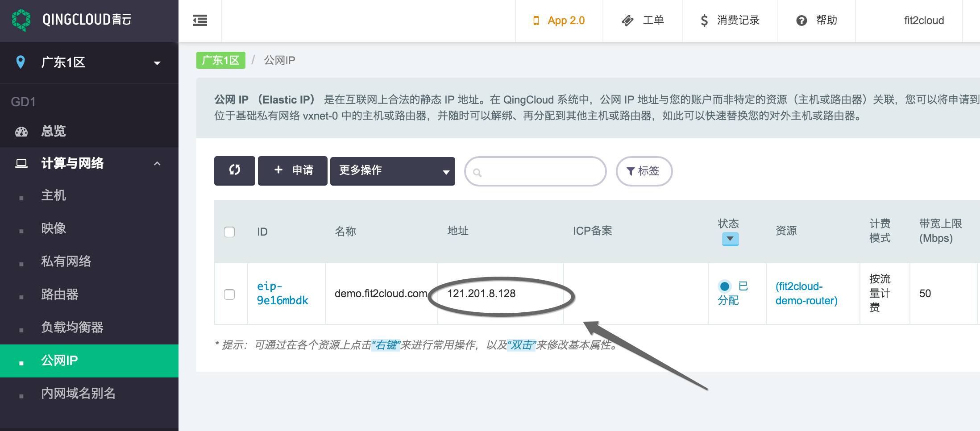Check the eip-9e16mbdk row checkbox
The image size is (980, 431).
[229, 294]
